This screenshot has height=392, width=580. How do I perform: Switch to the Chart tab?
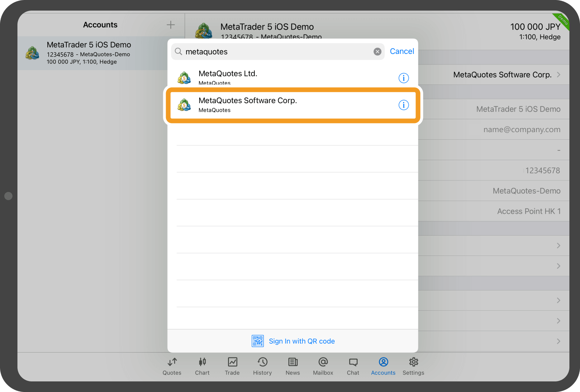click(202, 366)
